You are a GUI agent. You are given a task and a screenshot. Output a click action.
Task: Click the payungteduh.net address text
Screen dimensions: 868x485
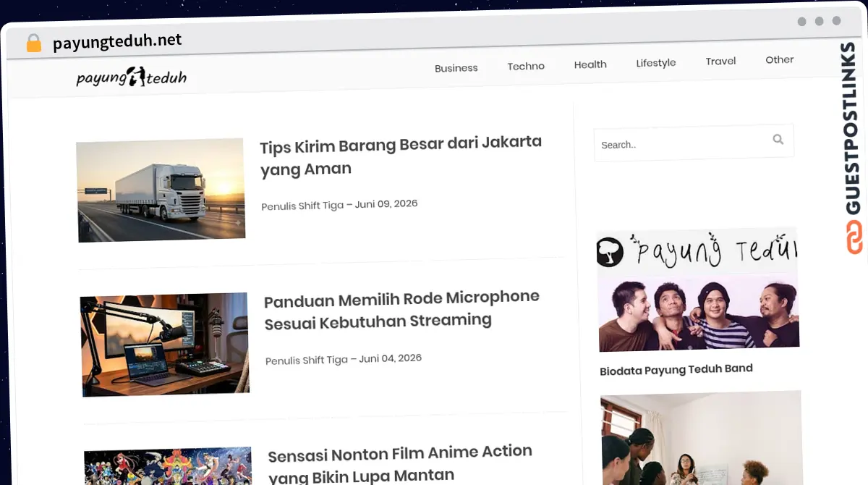pyautogui.click(x=117, y=41)
